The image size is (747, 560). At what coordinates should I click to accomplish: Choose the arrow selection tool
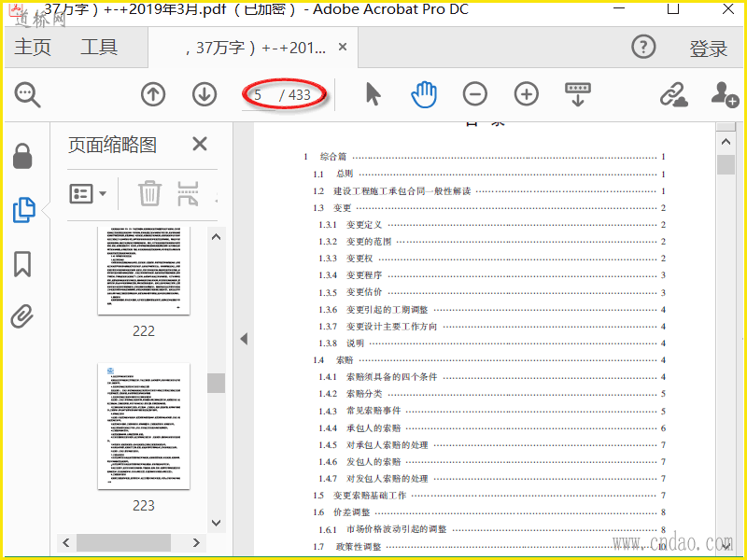tap(373, 94)
